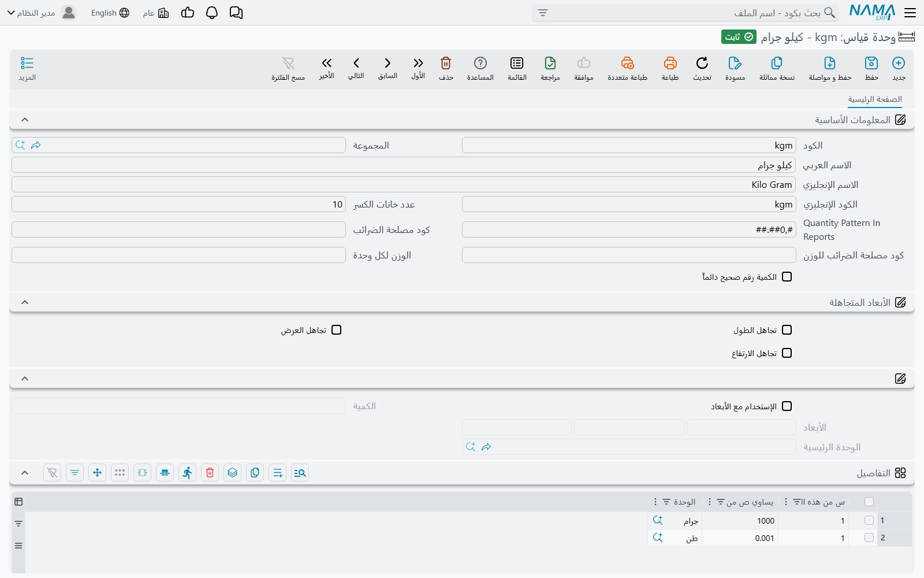The height and width of the screenshot is (578, 924).
Task: Open يساوي ص من column options menu
Action: click(x=710, y=502)
